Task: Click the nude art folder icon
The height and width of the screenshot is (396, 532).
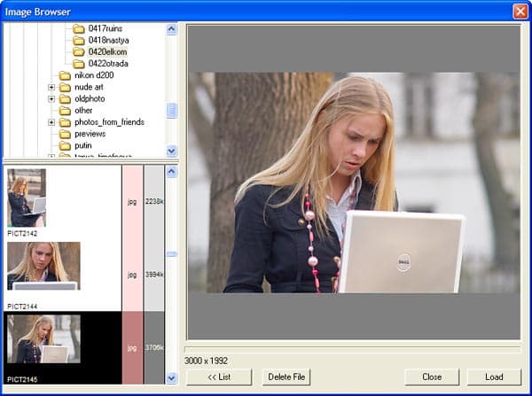Action: [x=65, y=88]
